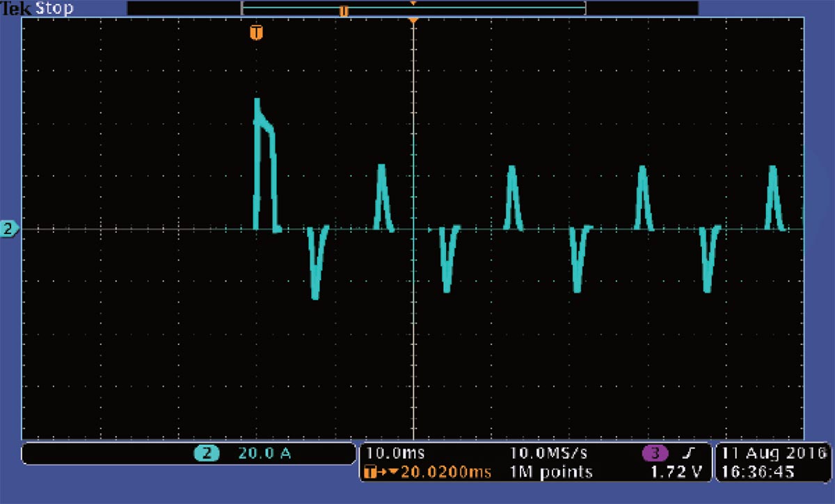The height and width of the screenshot is (504, 835).
Task: Click the purple channel 3 trigger source badge
Action: coord(654,454)
